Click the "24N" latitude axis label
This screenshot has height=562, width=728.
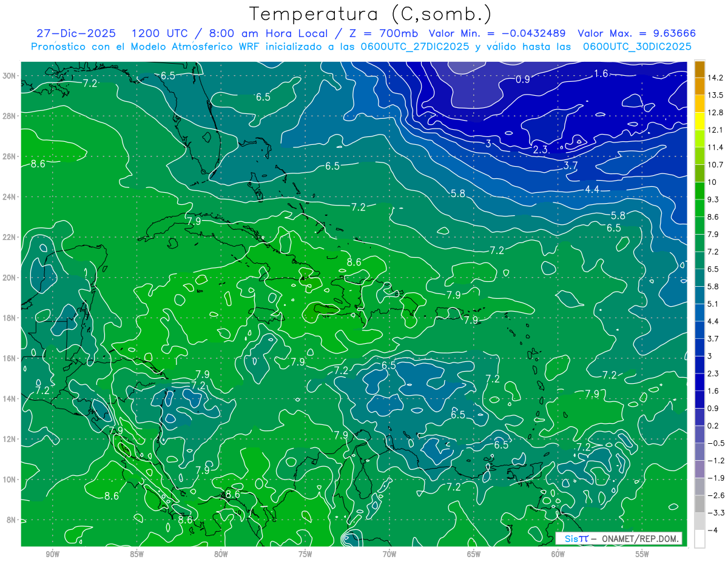(10, 196)
